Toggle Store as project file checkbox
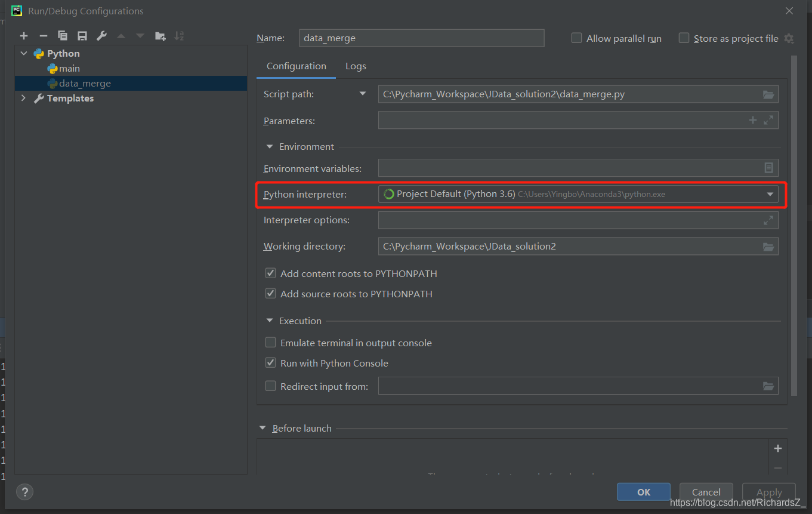This screenshot has height=514, width=812. (684, 38)
